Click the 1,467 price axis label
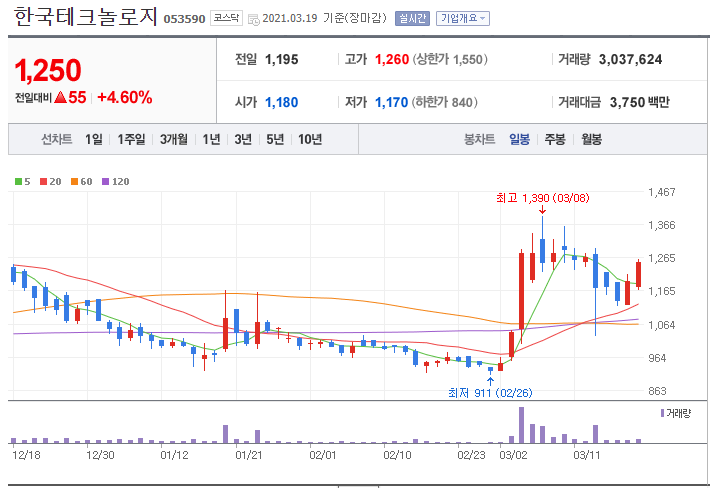The image size is (710, 488). [x=662, y=192]
